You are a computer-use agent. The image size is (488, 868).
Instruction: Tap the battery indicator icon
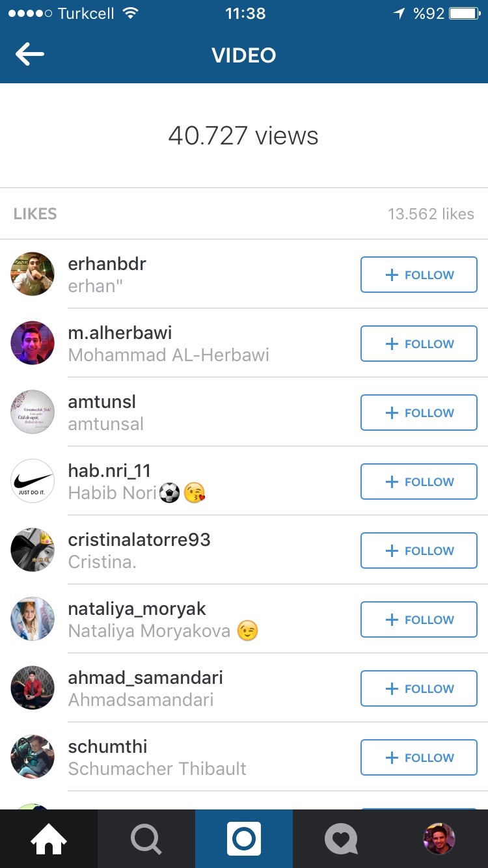click(x=465, y=13)
